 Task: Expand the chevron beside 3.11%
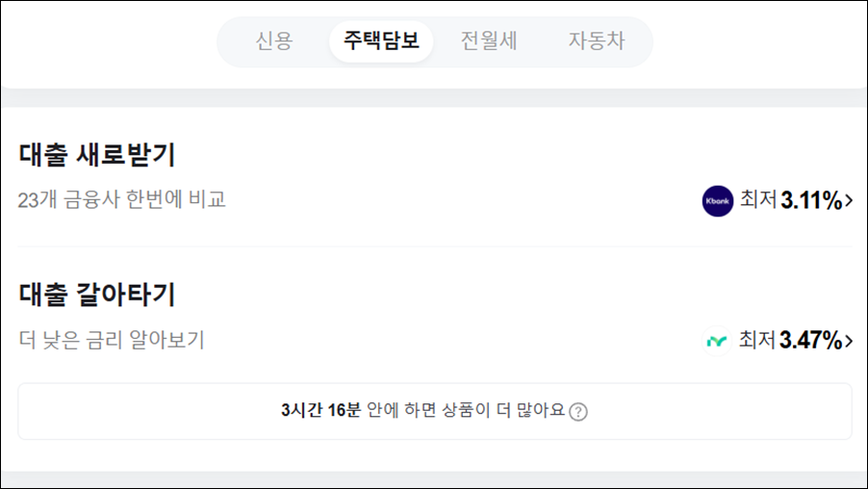tap(849, 200)
